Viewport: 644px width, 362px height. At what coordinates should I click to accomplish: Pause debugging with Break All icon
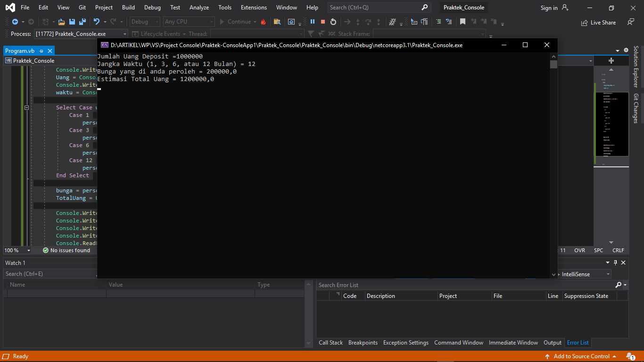coord(313,22)
